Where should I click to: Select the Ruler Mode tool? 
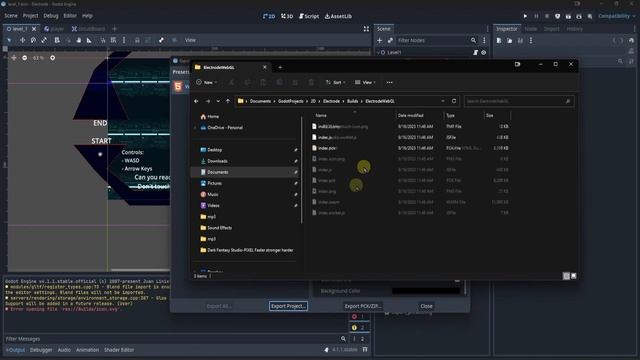[89, 40]
